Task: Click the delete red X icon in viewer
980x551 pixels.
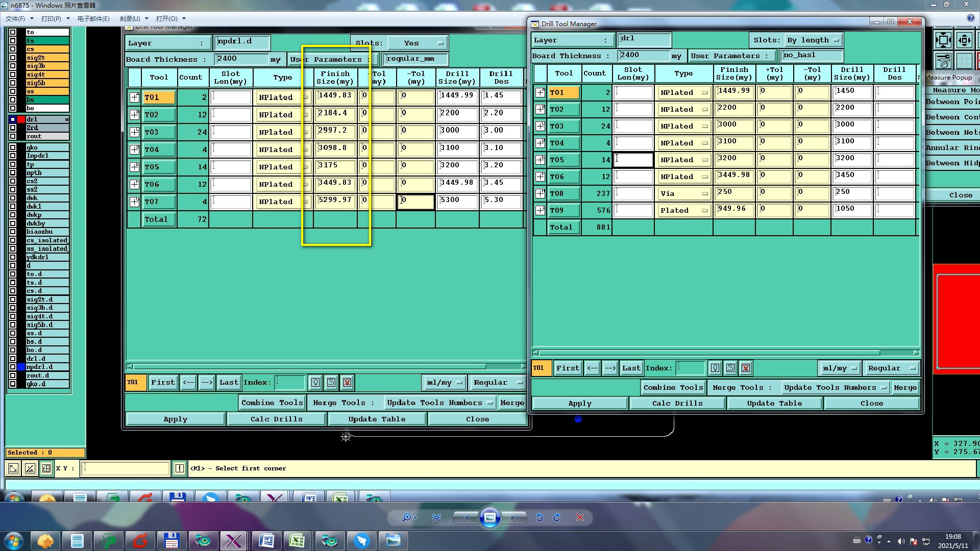Action: tap(580, 517)
